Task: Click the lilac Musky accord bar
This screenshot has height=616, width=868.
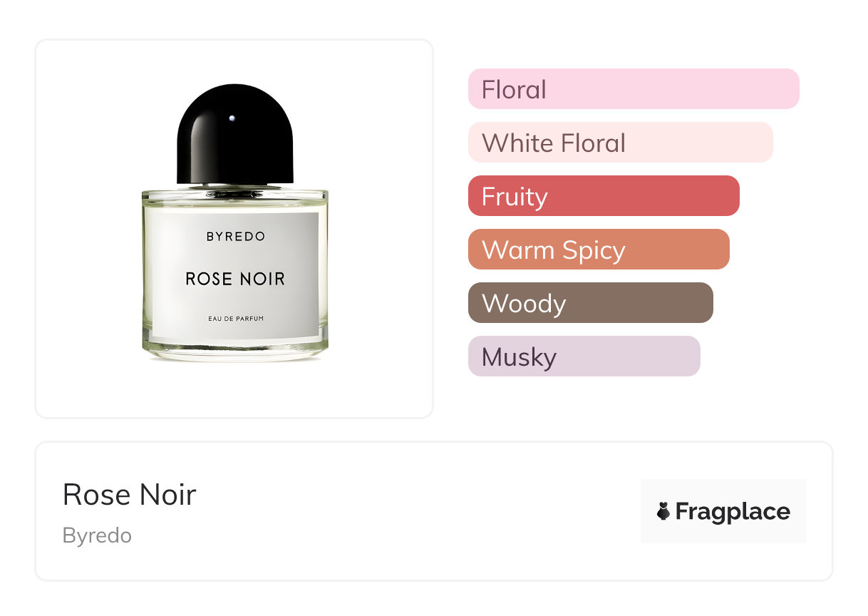Action: tap(584, 356)
